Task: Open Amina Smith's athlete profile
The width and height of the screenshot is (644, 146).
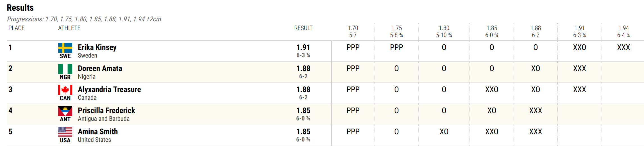Action: 98,132
